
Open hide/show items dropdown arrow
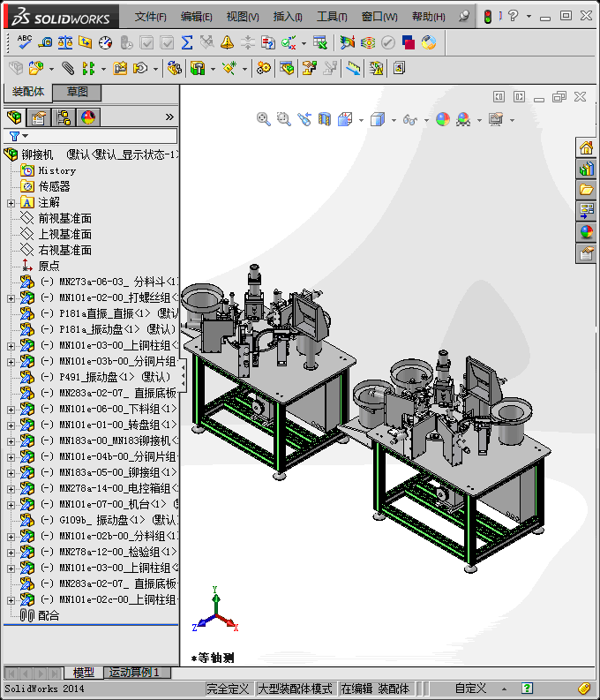(426, 120)
